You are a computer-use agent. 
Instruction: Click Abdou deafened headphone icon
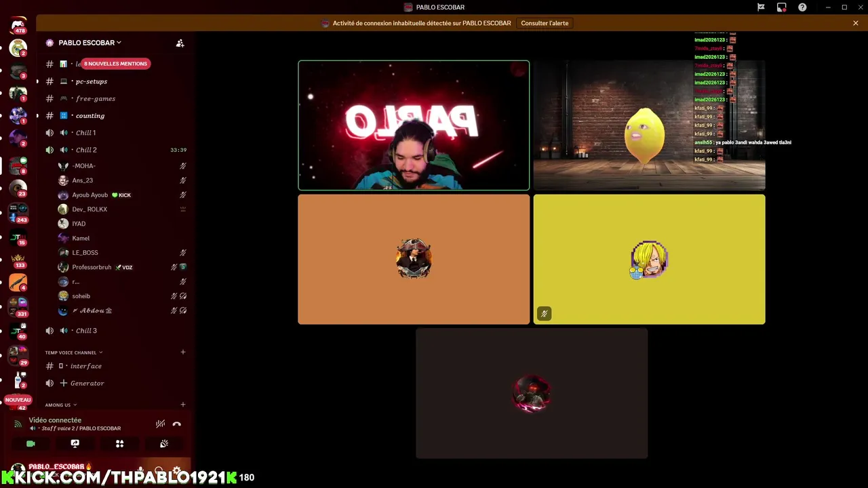pyautogui.click(x=183, y=310)
